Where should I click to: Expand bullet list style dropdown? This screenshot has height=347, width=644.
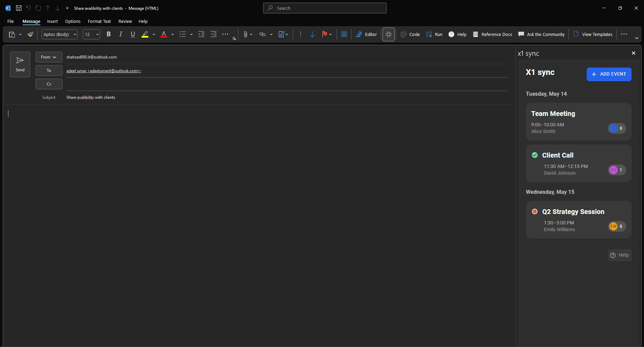pyautogui.click(x=191, y=34)
